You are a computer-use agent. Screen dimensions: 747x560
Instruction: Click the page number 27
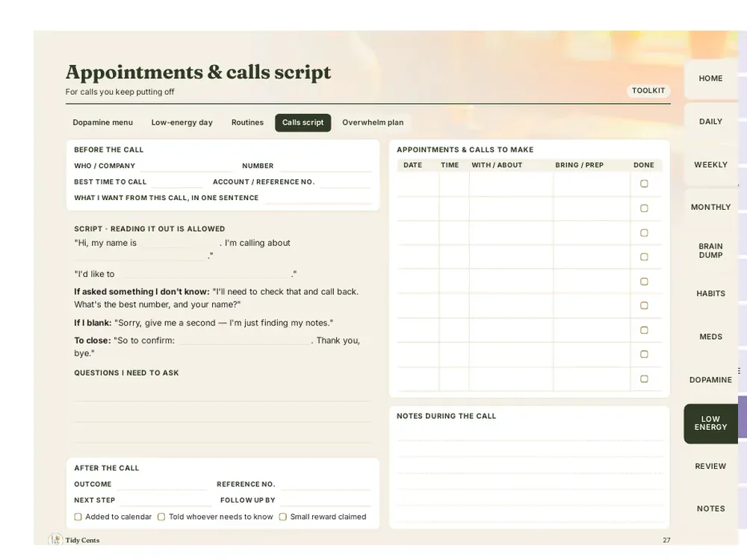(666, 540)
